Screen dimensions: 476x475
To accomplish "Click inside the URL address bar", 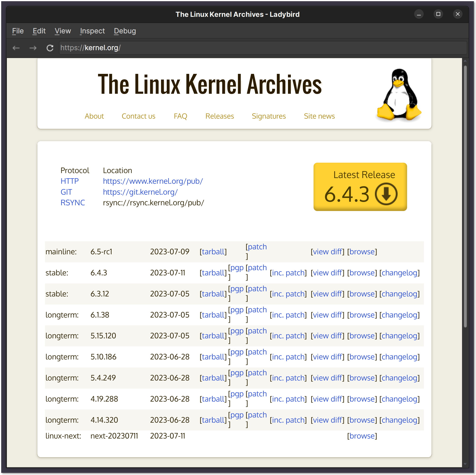I will coord(172,48).
